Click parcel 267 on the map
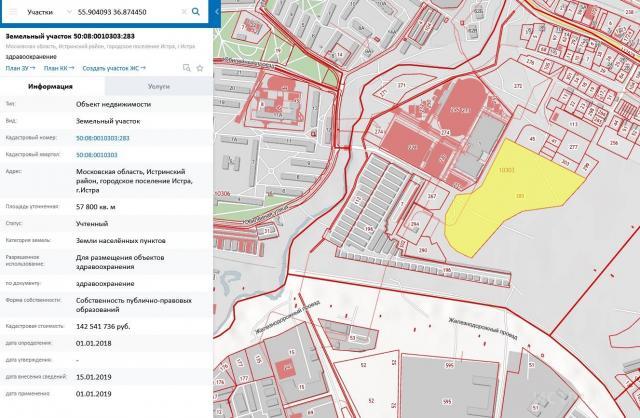Image resolution: width=640 pixels, height=418 pixels. pyautogui.click(x=432, y=197)
